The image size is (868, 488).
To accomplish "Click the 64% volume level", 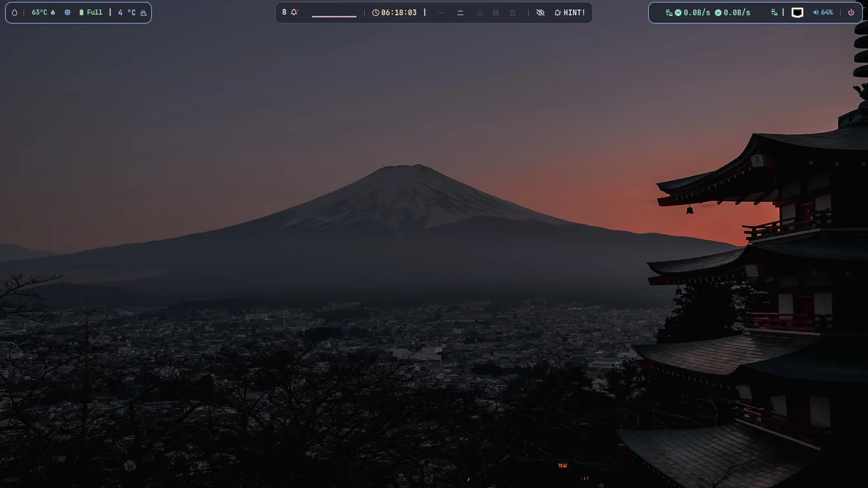I will pos(827,13).
